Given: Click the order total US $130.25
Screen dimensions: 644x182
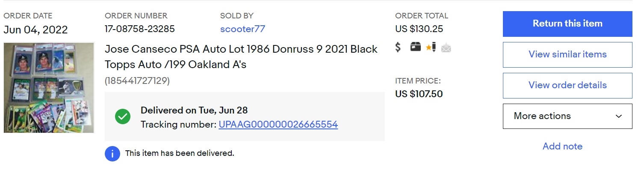Looking at the screenshot, I should (419, 29).
